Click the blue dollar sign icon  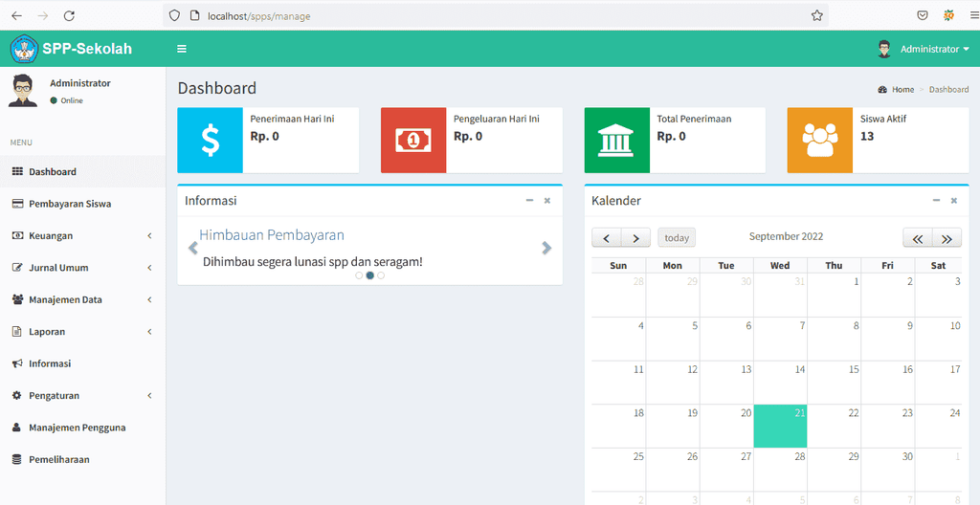[x=210, y=140]
